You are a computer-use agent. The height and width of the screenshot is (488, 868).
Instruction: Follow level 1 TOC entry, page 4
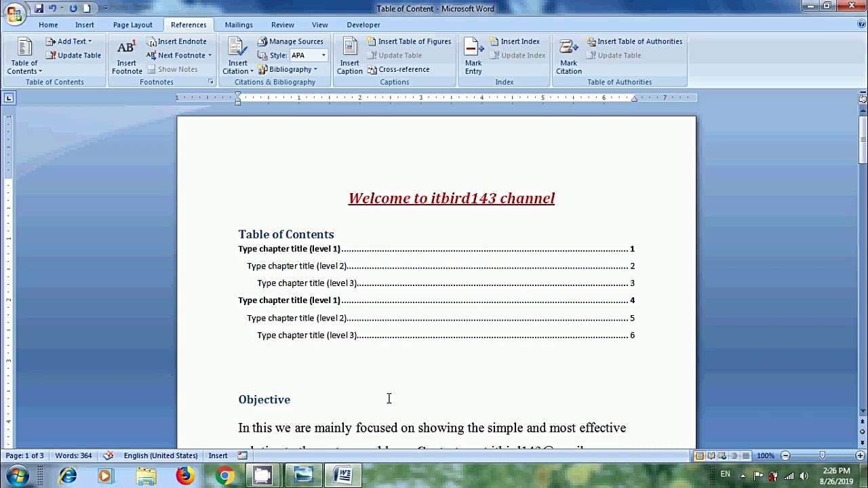click(x=436, y=300)
